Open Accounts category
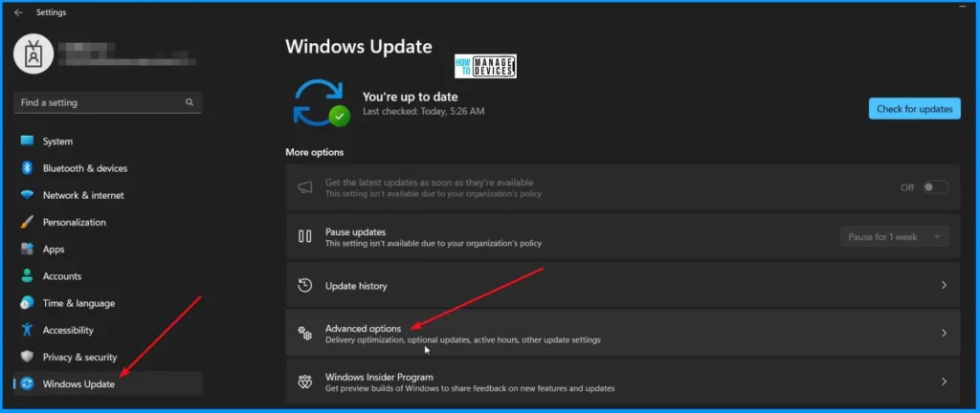This screenshot has width=980, height=413. tap(108, 275)
